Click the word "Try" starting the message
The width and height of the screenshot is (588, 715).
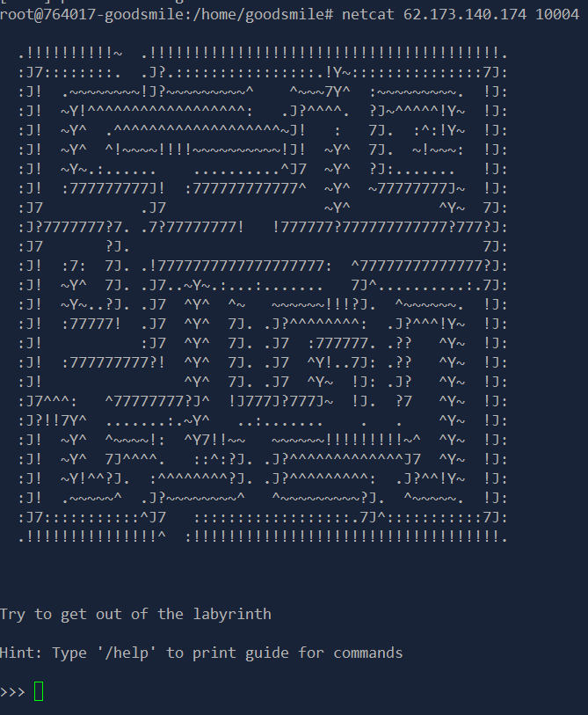click(12, 614)
